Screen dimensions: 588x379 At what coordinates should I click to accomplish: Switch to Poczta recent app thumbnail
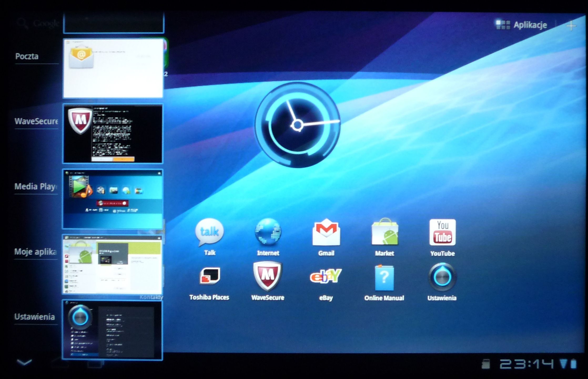[x=113, y=68]
